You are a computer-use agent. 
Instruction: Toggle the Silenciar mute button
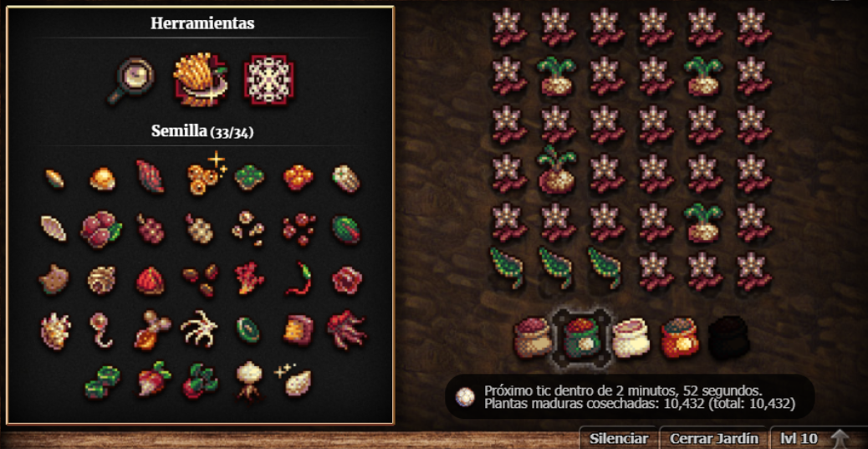click(x=618, y=438)
